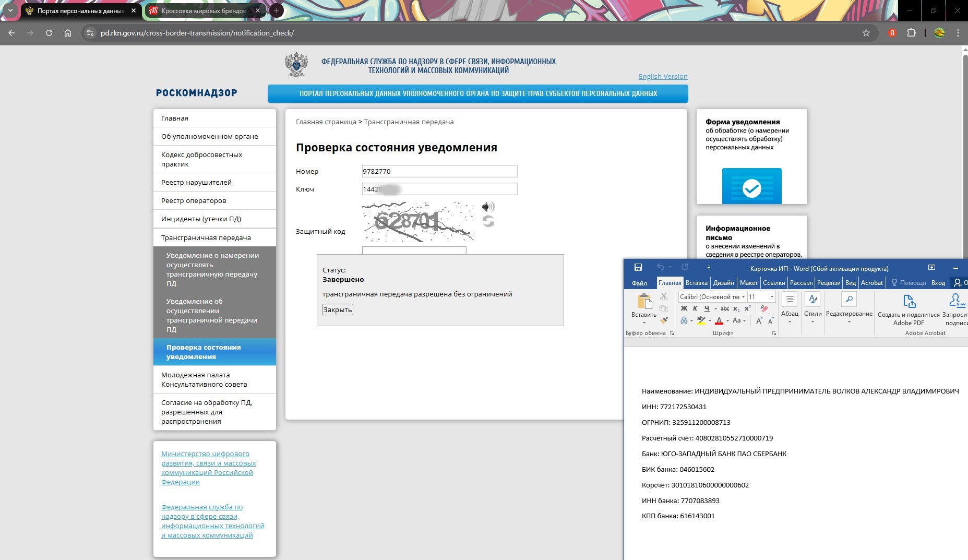Image resolution: width=968 pixels, height=560 pixels.
Task: Open the Файл tab in Word
Action: [639, 283]
